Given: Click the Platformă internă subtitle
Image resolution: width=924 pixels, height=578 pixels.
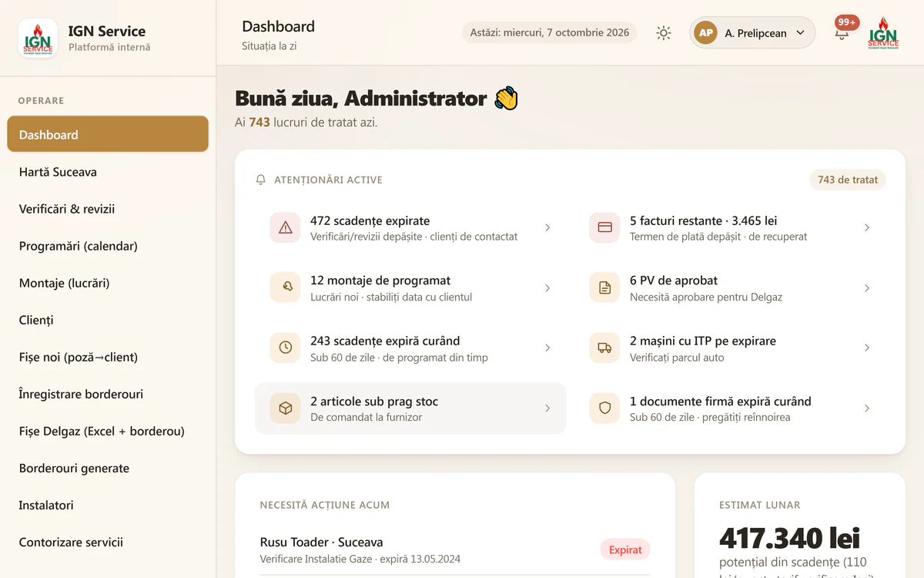Looking at the screenshot, I should tap(109, 47).
